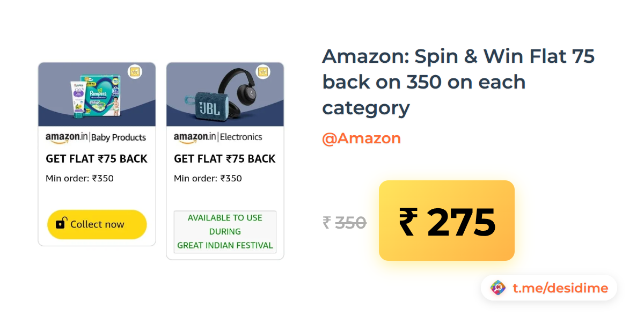The image size is (644, 322).
Task: Click the crown badge on Baby Products card
Action: [135, 72]
